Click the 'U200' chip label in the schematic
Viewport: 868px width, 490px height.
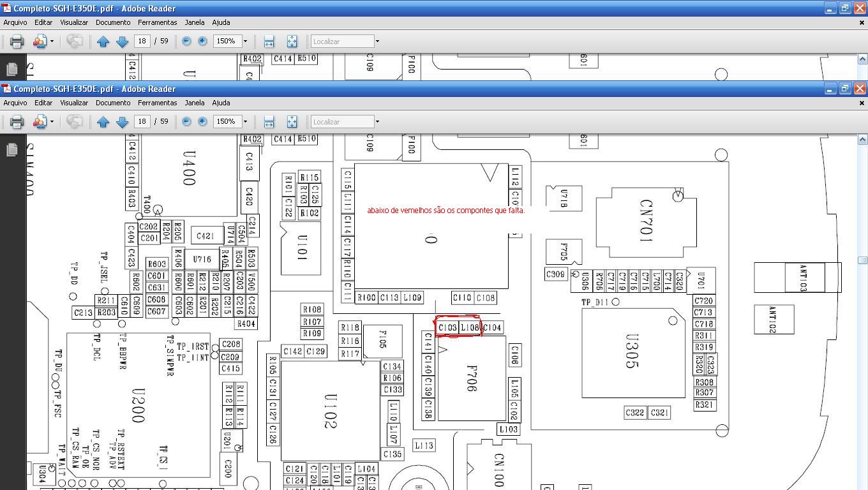pyautogui.click(x=138, y=406)
